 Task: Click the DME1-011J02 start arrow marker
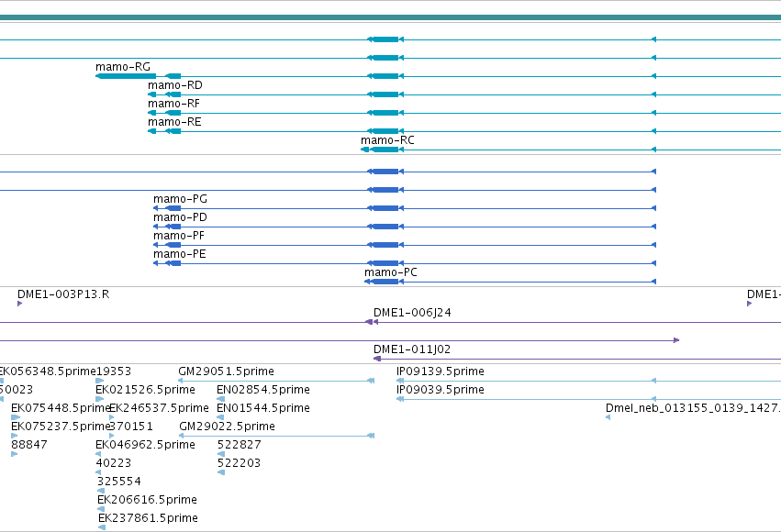(x=377, y=359)
